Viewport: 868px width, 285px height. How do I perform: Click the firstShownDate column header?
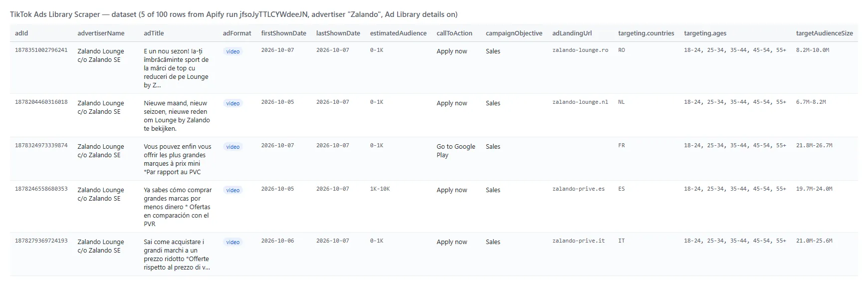(283, 33)
